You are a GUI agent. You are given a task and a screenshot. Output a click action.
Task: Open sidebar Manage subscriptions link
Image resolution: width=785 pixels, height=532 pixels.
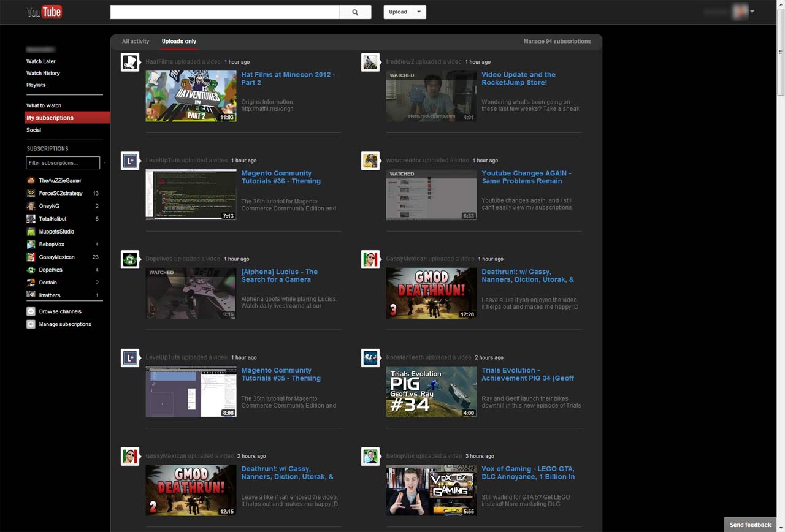[x=65, y=324]
